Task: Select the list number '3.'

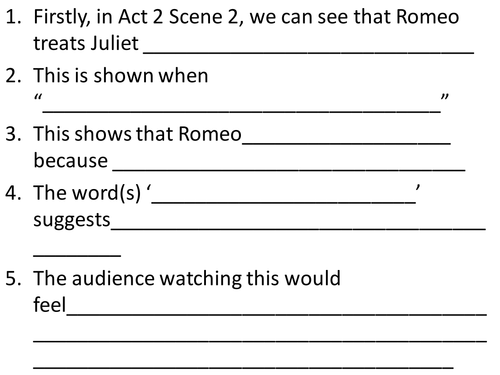Action: [13, 134]
